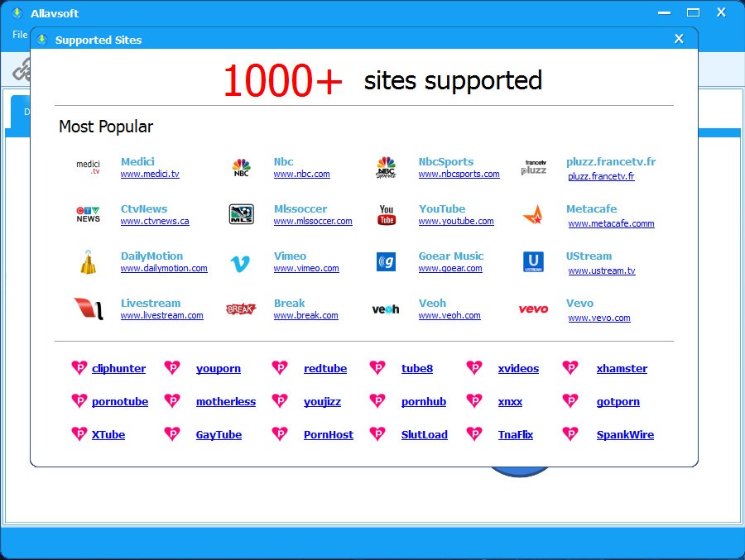Click the YouTube logo icon
Viewport: 745px width, 560px height.
point(387,215)
